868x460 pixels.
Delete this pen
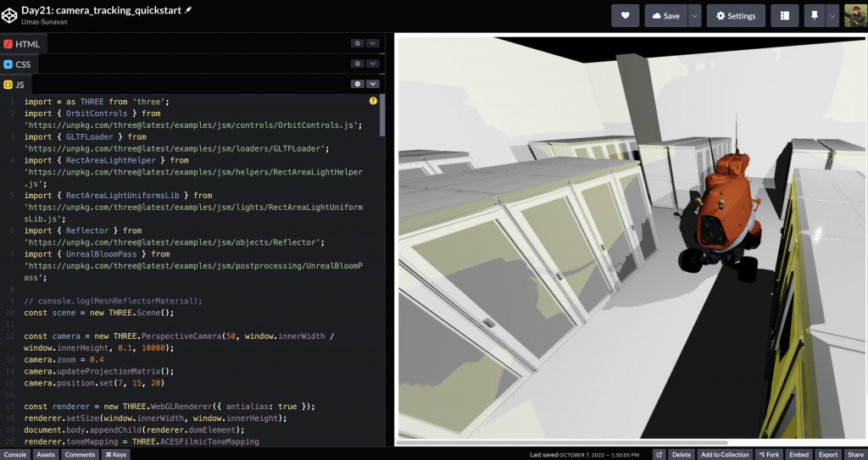(x=682, y=454)
